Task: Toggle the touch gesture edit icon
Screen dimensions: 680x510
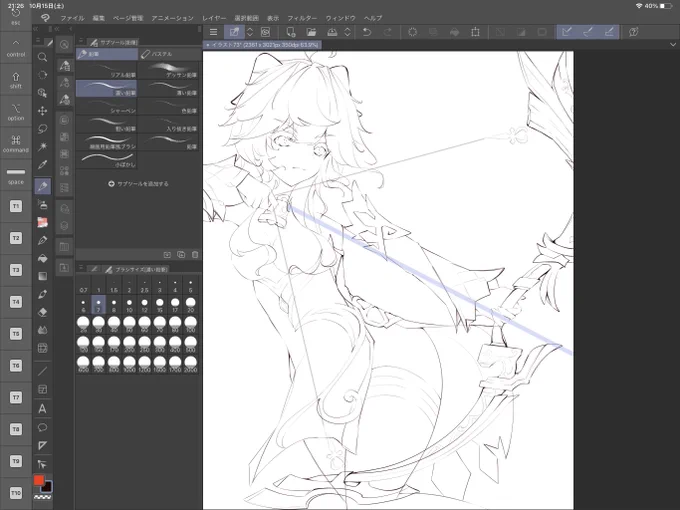Action: pyautogui.click(x=234, y=32)
